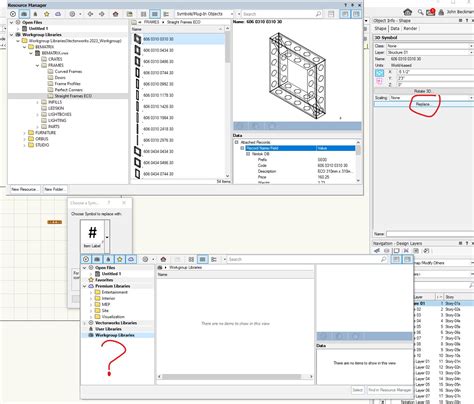Click the New Resource... button
Image resolution: width=474 pixels, height=404 pixels.
click(24, 189)
